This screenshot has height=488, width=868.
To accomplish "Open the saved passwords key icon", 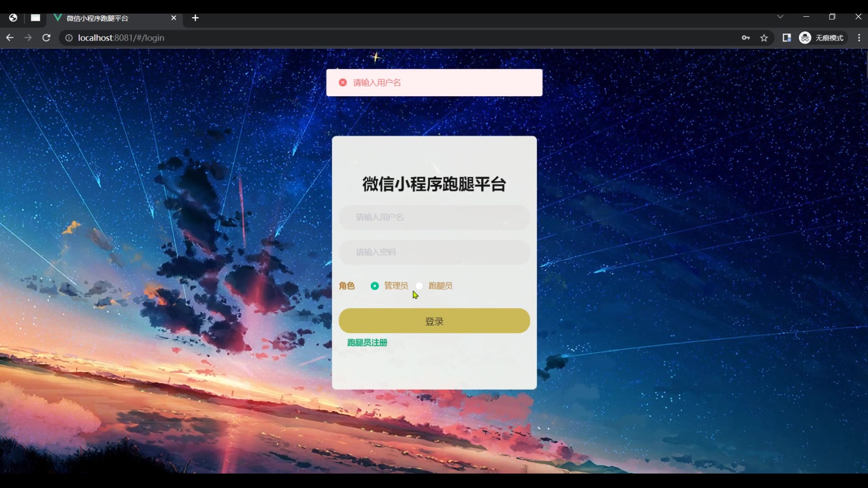I will click(x=746, y=38).
